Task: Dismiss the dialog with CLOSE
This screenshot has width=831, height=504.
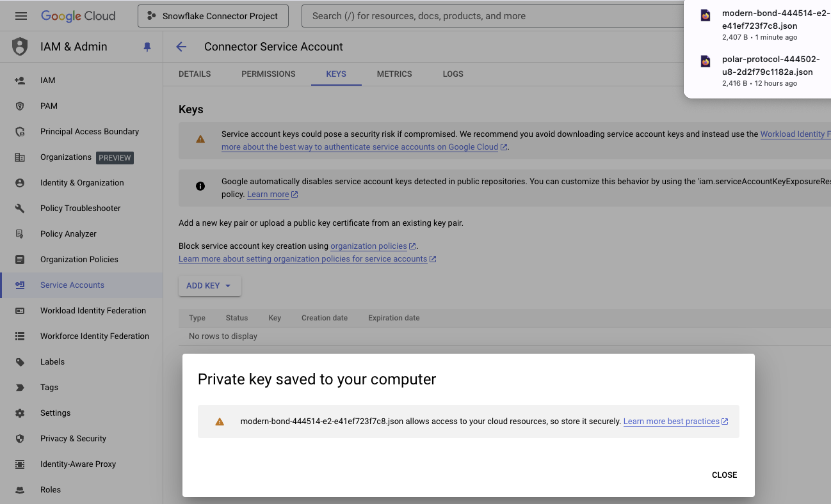Action: [724, 475]
